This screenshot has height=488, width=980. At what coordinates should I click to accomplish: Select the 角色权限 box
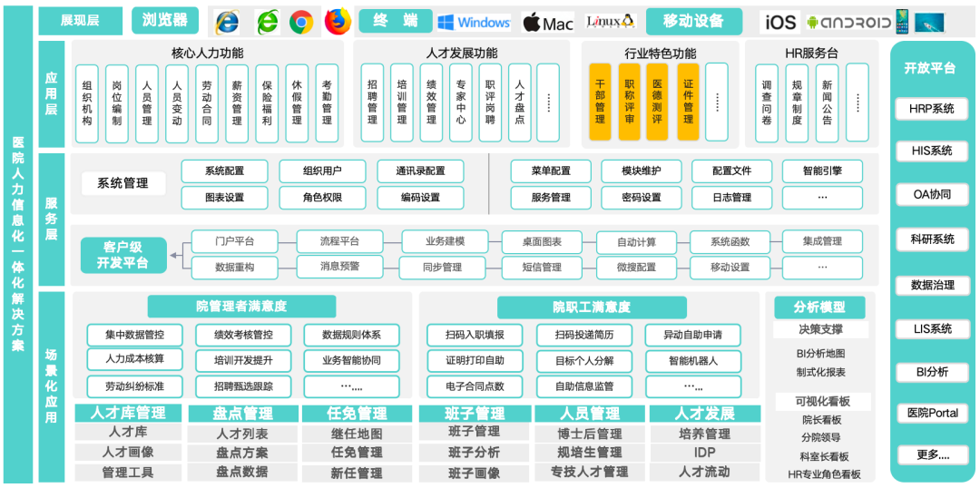tap(322, 198)
